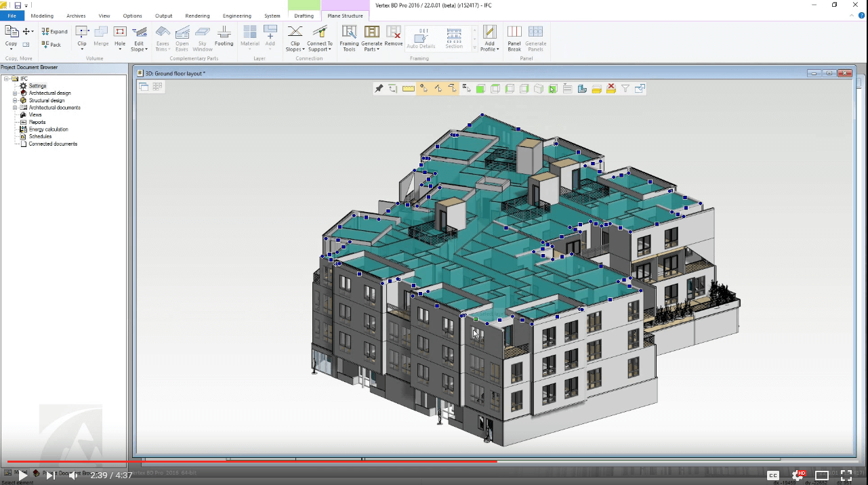Click the cascade windows icon in the 3D view
The image size is (868, 485).
144,87
